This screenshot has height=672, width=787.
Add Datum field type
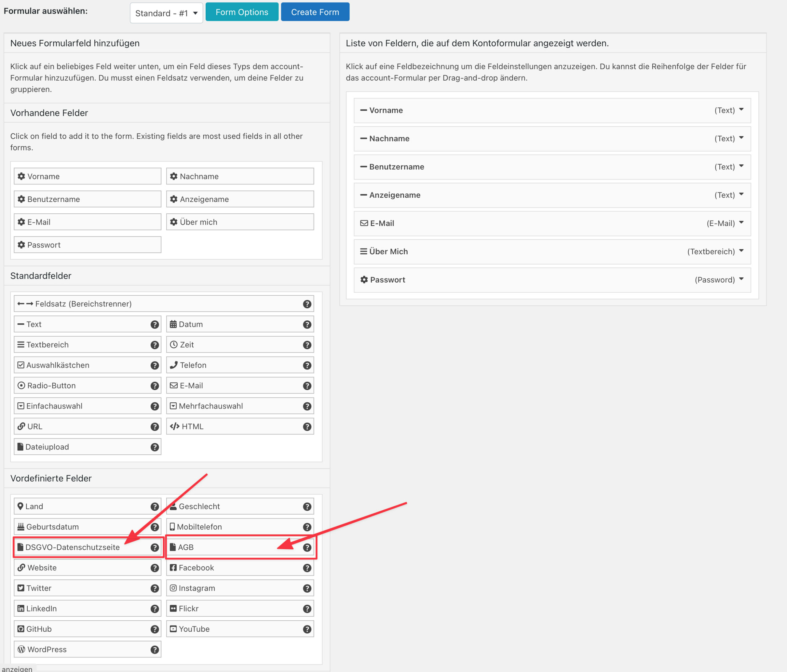(240, 324)
